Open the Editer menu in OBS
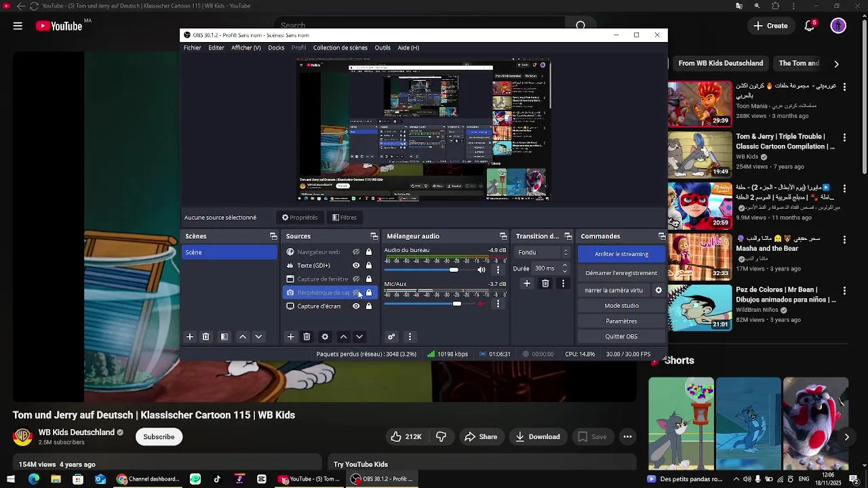868x488 pixels. [216, 48]
